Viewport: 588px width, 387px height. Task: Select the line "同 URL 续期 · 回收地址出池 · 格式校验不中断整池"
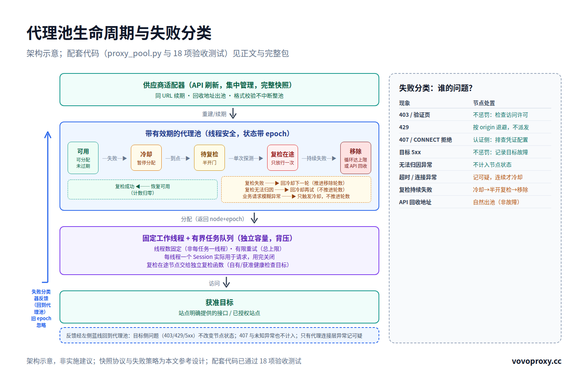tap(219, 96)
